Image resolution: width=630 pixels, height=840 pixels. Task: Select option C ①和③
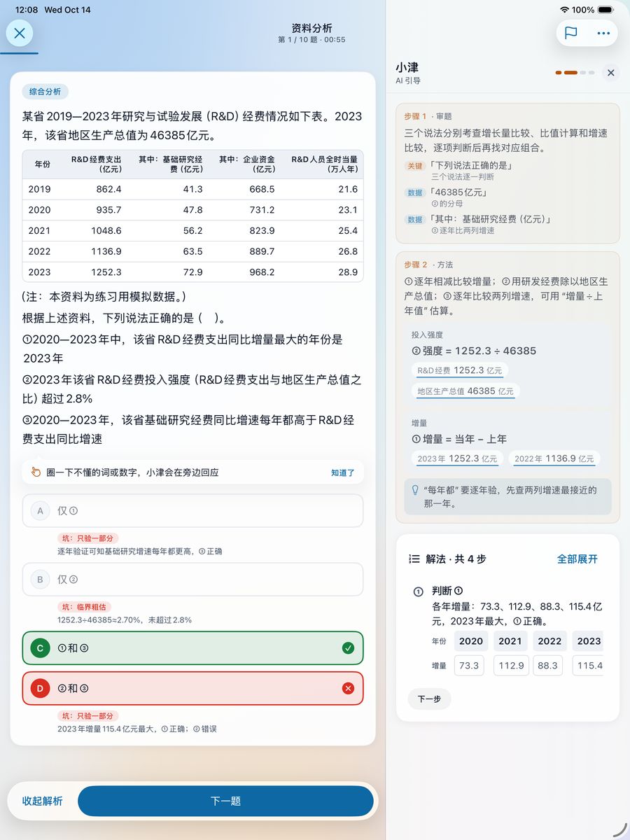pos(192,648)
